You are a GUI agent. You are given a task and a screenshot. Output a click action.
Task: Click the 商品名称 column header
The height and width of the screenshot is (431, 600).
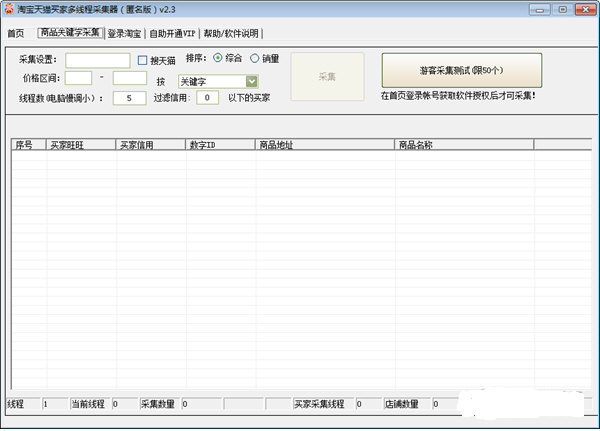click(x=464, y=145)
